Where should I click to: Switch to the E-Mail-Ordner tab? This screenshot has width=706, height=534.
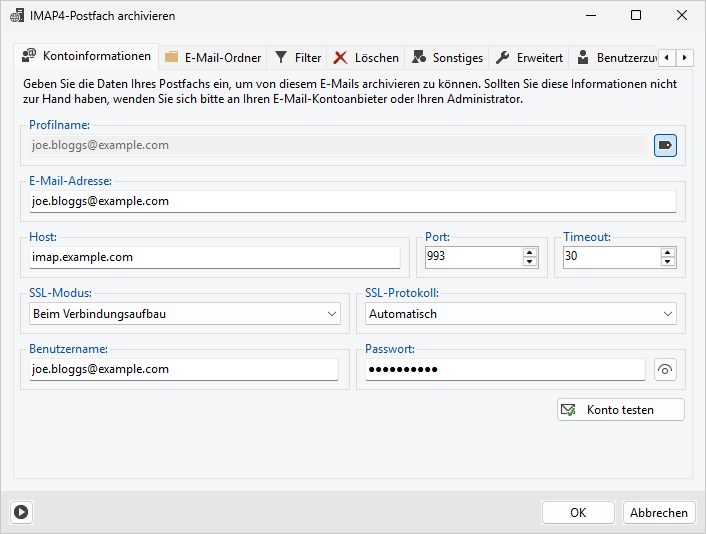point(212,58)
